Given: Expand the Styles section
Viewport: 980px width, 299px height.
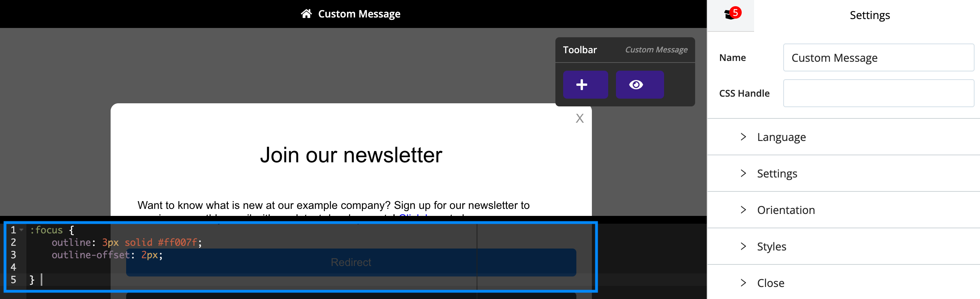Looking at the screenshot, I should 843,247.
